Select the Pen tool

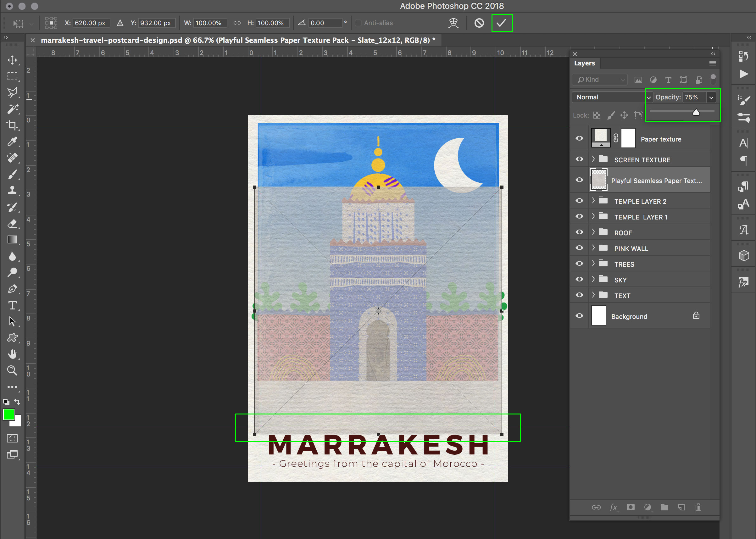(x=12, y=289)
